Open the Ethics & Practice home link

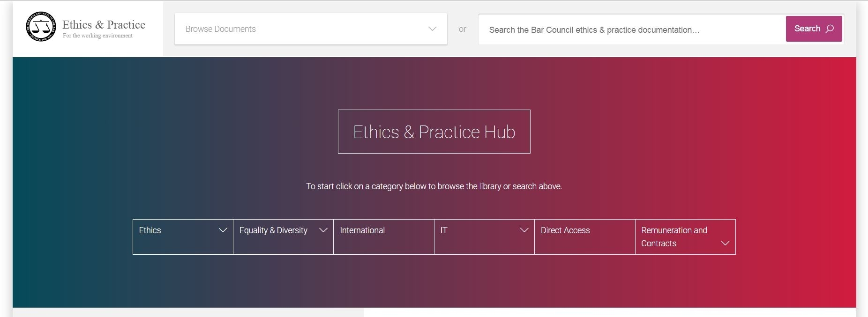(x=104, y=25)
